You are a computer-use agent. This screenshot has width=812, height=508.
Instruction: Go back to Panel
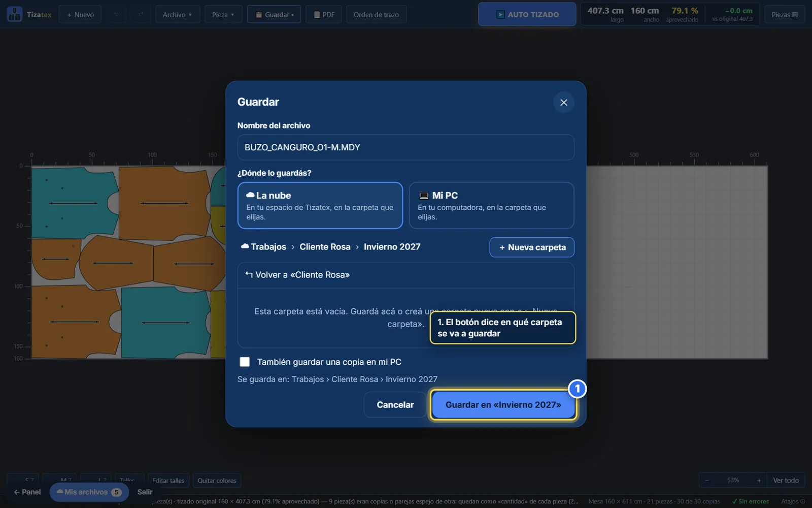27,492
